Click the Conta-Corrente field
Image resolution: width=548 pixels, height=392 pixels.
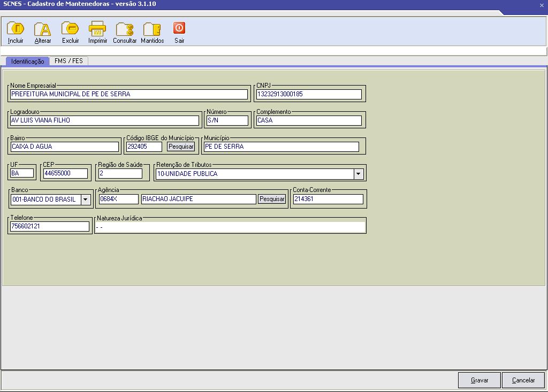(x=328, y=199)
